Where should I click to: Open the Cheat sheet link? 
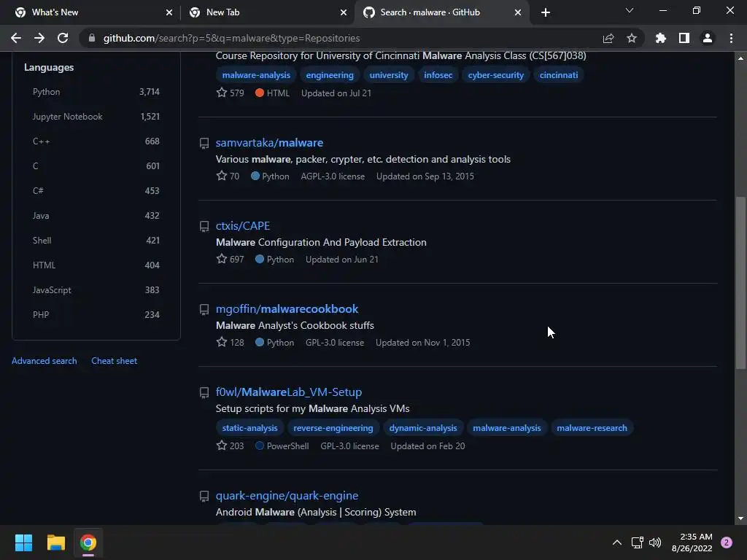[115, 361]
